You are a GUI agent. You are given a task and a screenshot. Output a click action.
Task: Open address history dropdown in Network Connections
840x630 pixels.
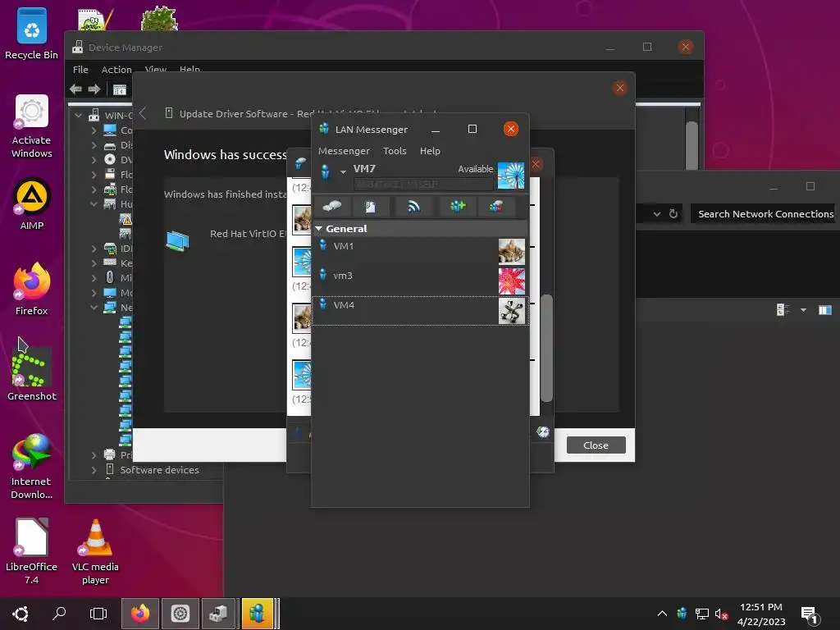pyautogui.click(x=657, y=214)
